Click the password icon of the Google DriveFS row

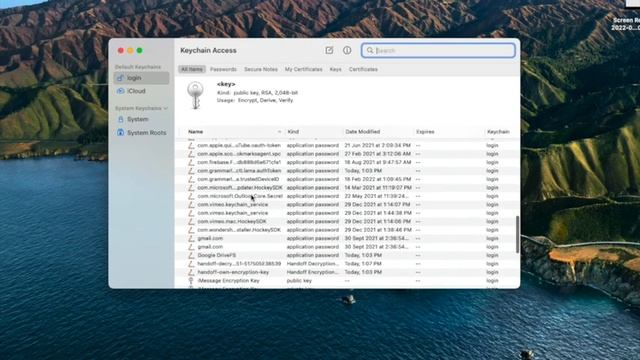[191, 255]
